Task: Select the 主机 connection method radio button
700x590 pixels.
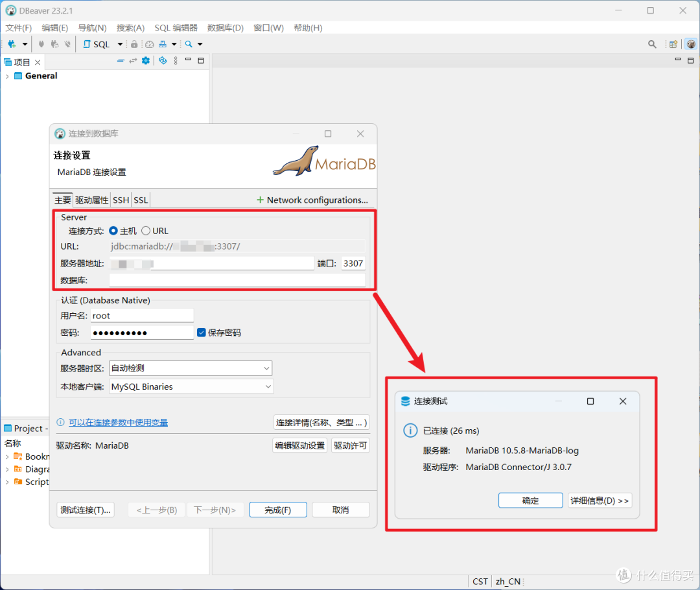Action: (x=113, y=231)
